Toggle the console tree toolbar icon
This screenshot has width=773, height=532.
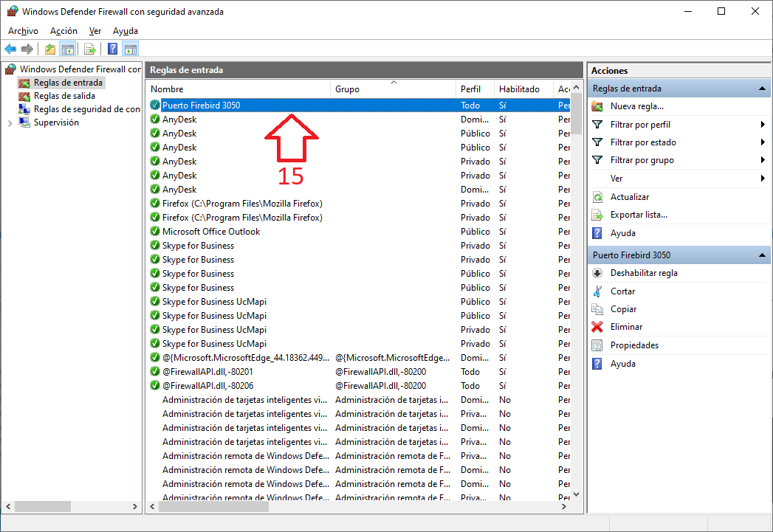point(67,49)
